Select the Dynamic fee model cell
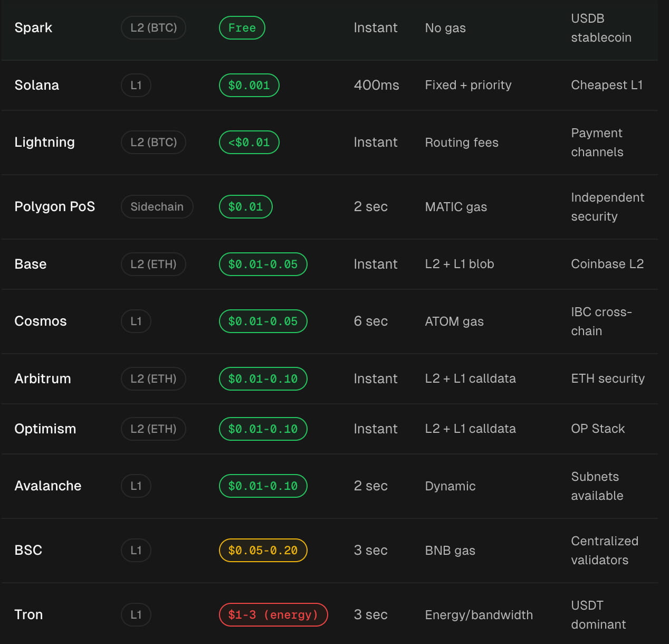 450,486
